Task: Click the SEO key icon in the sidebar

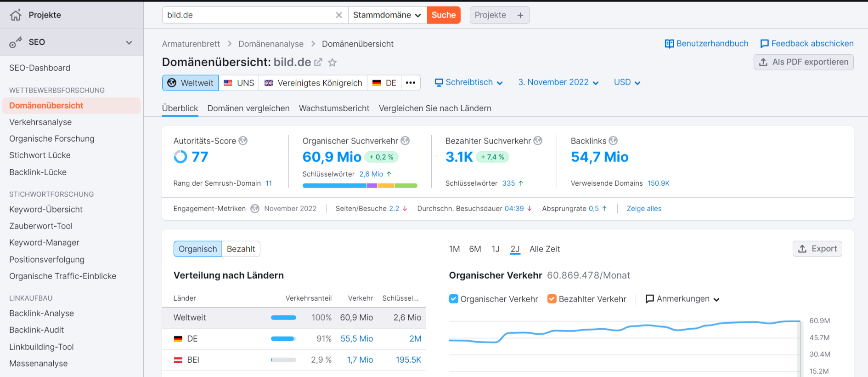Action: [x=16, y=42]
